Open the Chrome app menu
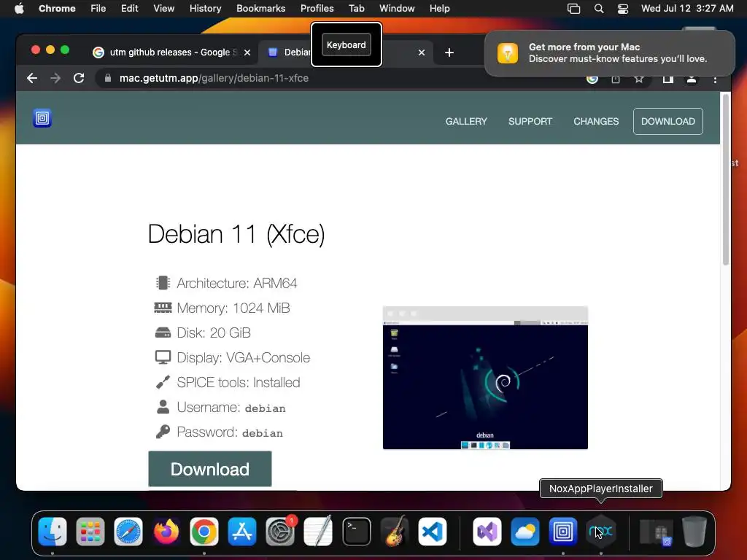Image resolution: width=747 pixels, height=560 pixels. [57, 9]
